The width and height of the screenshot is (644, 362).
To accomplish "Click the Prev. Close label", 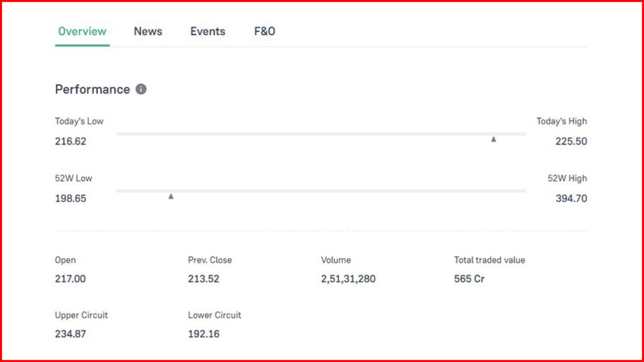I will click(210, 260).
